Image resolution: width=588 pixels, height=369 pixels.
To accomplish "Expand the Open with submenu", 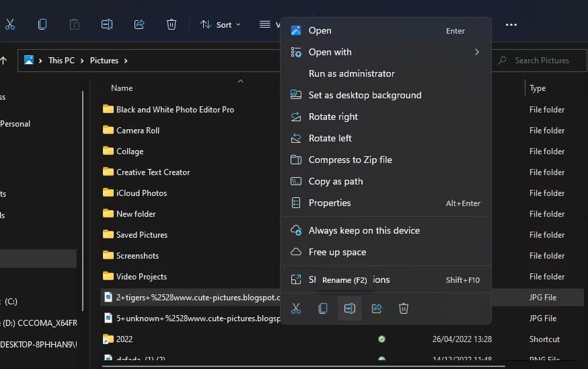I will [476, 52].
